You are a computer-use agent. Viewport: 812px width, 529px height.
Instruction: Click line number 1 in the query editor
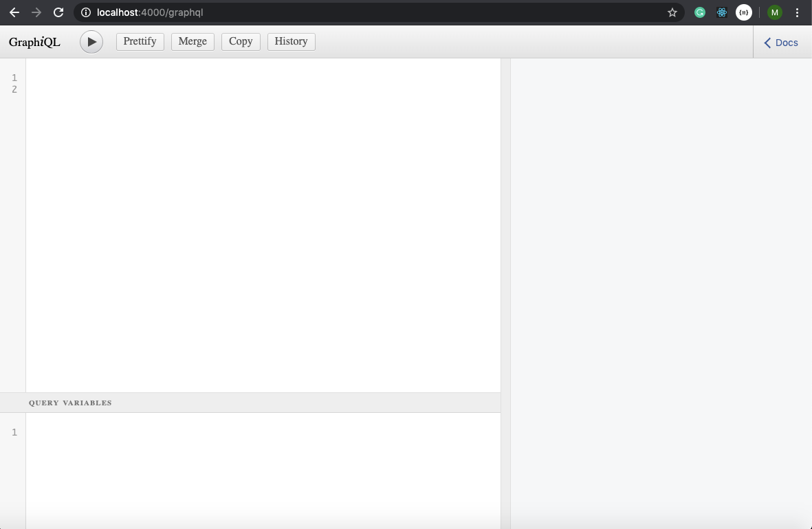(14, 78)
